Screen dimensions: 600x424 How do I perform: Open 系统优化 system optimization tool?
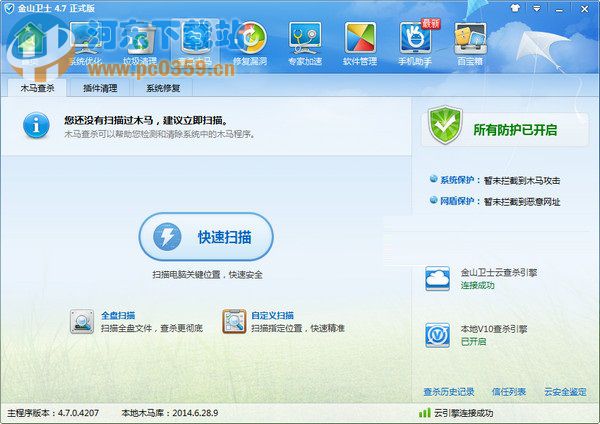[x=85, y=44]
